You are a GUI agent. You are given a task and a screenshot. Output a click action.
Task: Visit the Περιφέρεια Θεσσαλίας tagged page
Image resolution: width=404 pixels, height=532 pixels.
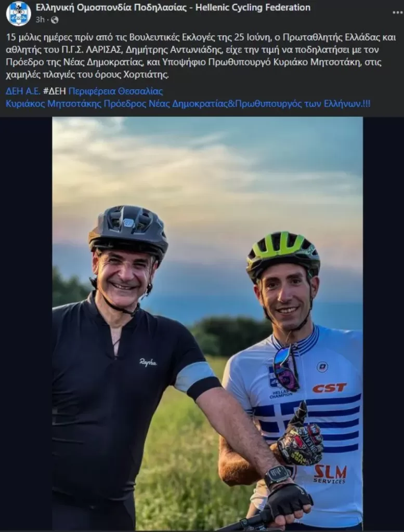pos(115,91)
